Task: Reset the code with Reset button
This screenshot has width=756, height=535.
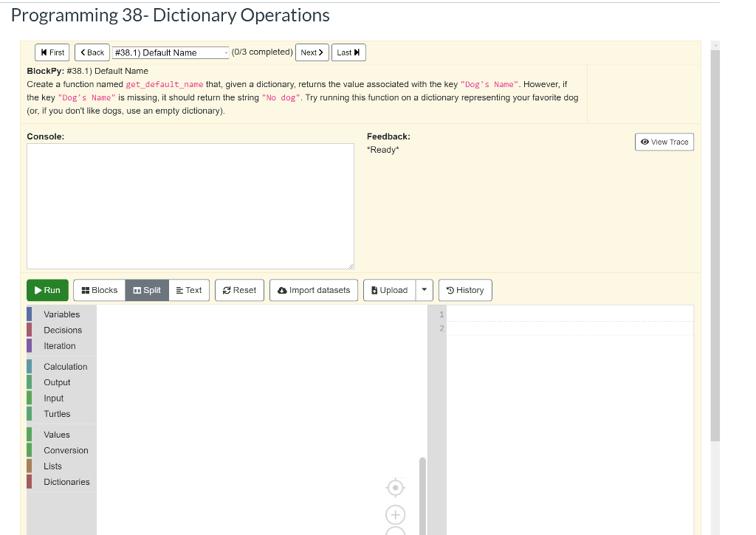Action: click(239, 290)
